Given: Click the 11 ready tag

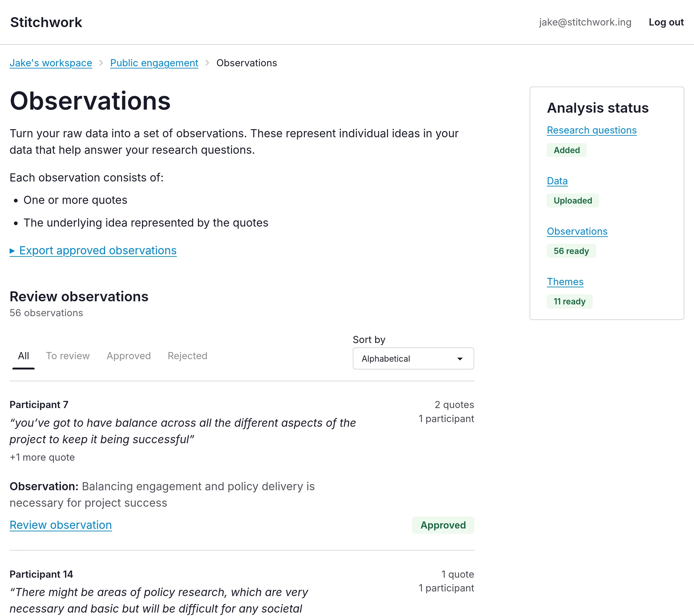Looking at the screenshot, I should coord(569,301).
